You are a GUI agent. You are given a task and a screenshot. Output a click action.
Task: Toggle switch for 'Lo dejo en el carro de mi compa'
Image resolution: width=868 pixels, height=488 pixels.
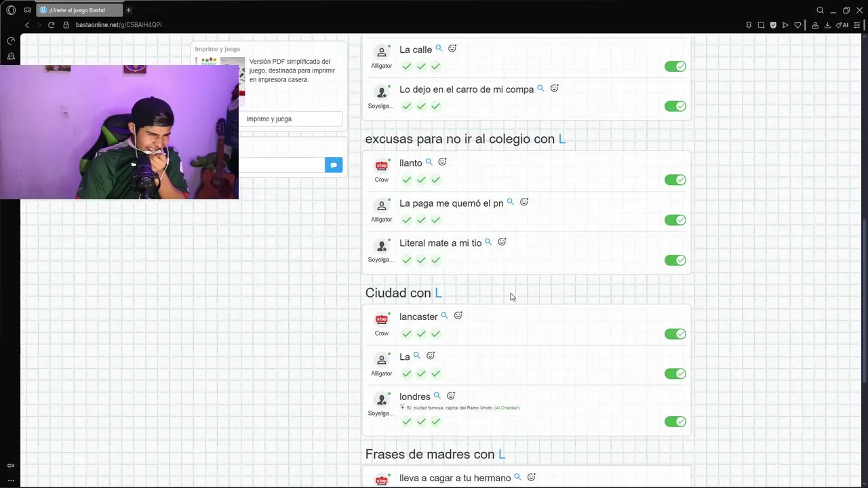675,106
